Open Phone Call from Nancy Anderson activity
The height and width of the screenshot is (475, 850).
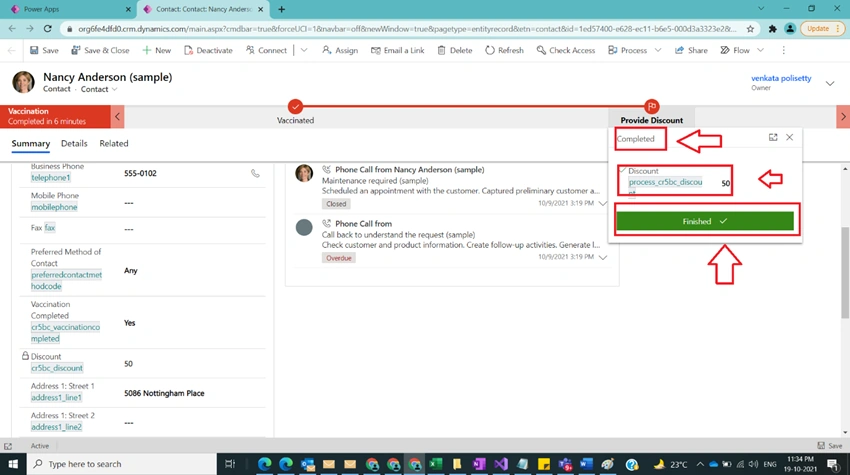[x=410, y=170]
